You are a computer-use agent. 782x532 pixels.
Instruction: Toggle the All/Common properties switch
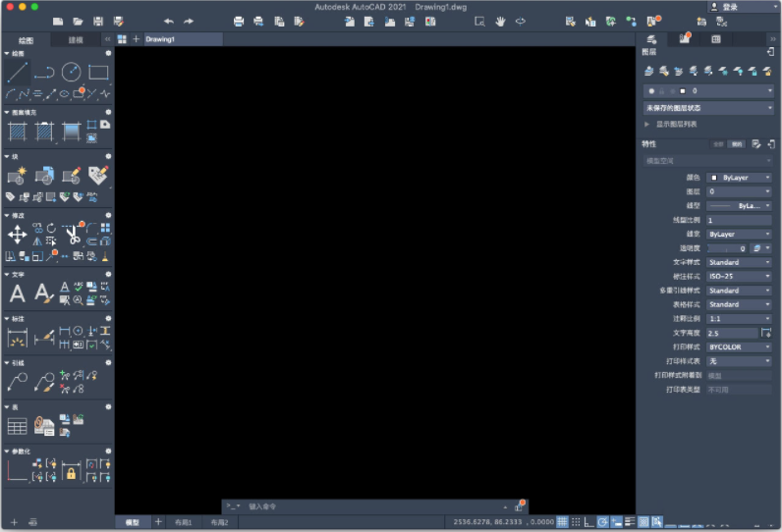(728, 144)
